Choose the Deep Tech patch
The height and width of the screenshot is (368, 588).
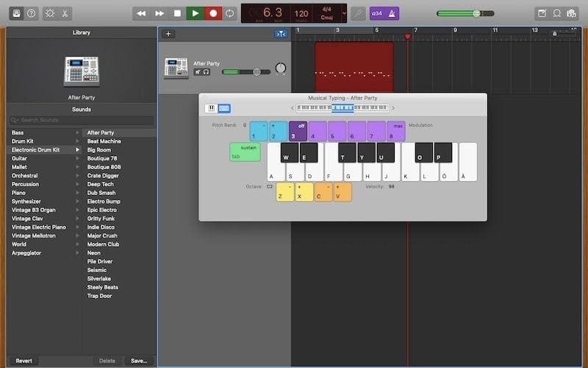click(x=100, y=185)
